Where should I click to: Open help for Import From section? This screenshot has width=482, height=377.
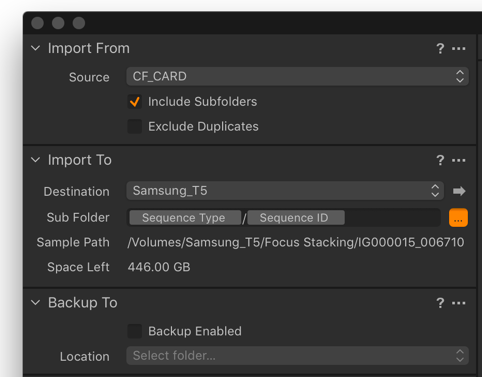click(440, 49)
